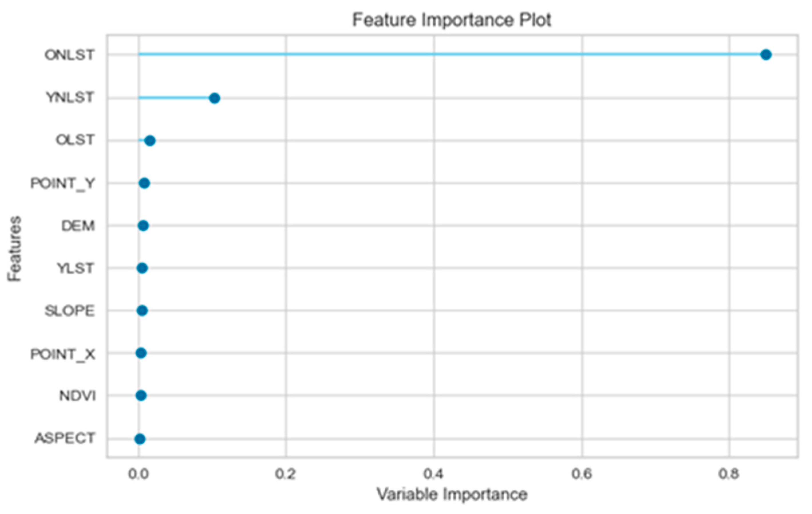This screenshot has width=812, height=514.
Task: Click the vertical Features axis label
Action: click(x=15, y=248)
